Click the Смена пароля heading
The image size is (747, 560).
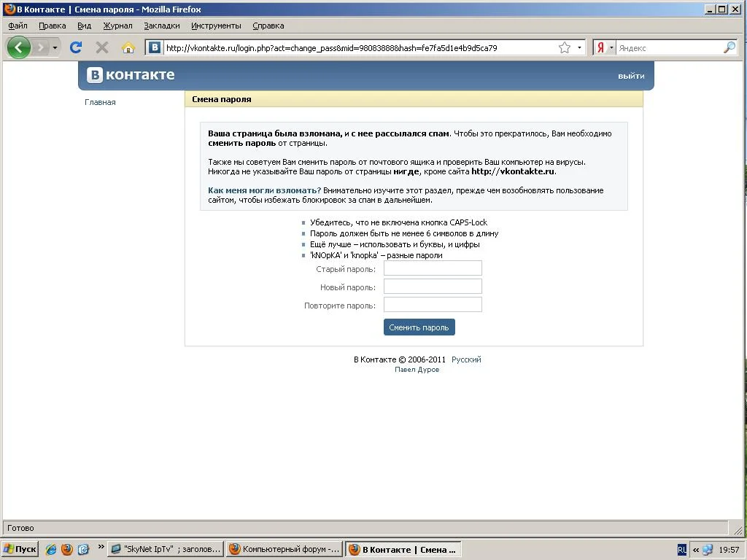(222, 99)
